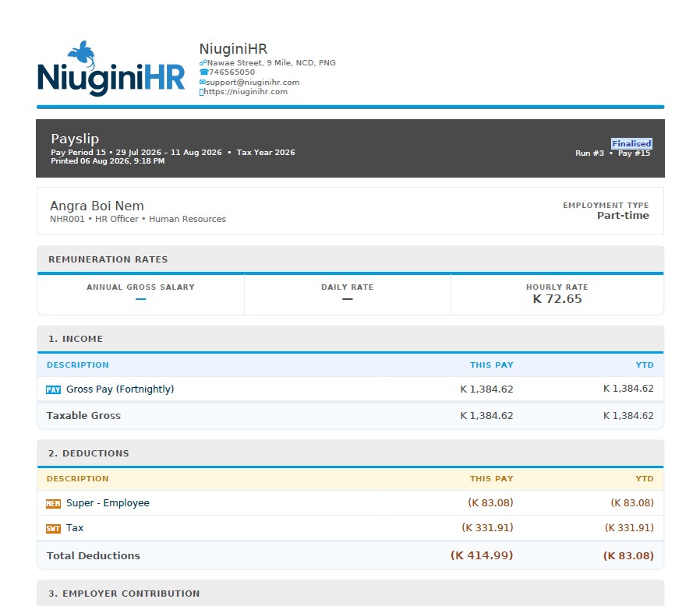Click the EMPLOYMENT TYPE label
This screenshot has height=606, width=700.
[606, 206]
